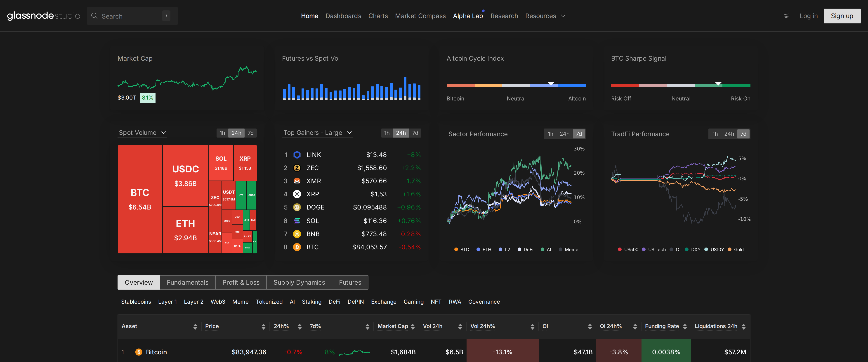Sort by Asset column arrows
This screenshot has height=362, width=868.
tap(195, 326)
